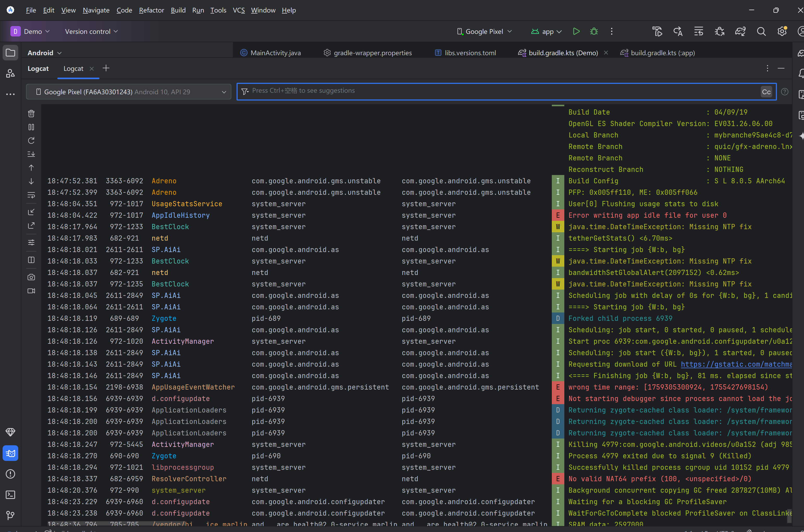Toggle match case Cc in filter
The height and width of the screenshot is (532, 804).
click(x=766, y=92)
